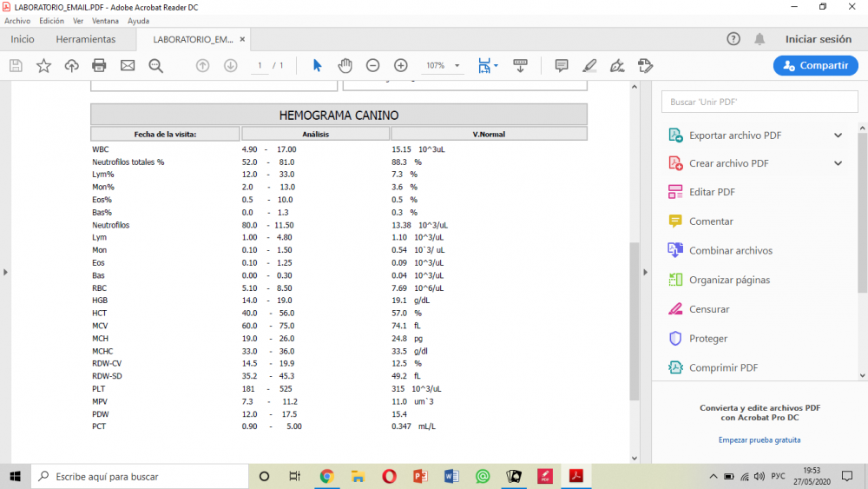Click the Buscar 'Unir PDF' search field
868x489 pixels.
click(x=759, y=102)
